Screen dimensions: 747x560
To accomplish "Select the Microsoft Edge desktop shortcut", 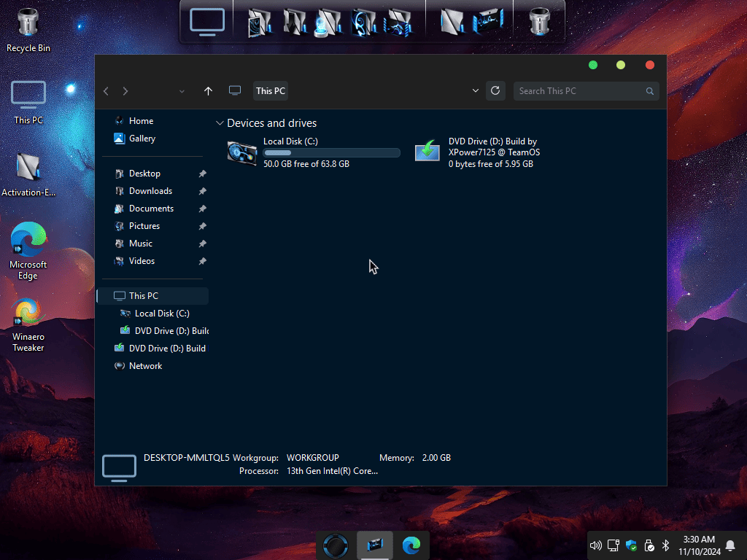I will (x=28, y=251).
